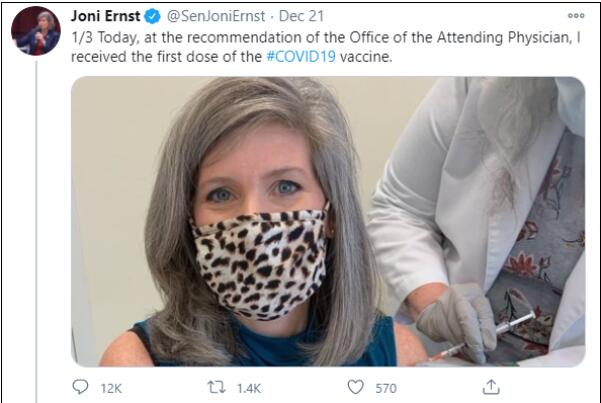
Task: Open the @SenJoniErnst handle link
Action: [211, 16]
